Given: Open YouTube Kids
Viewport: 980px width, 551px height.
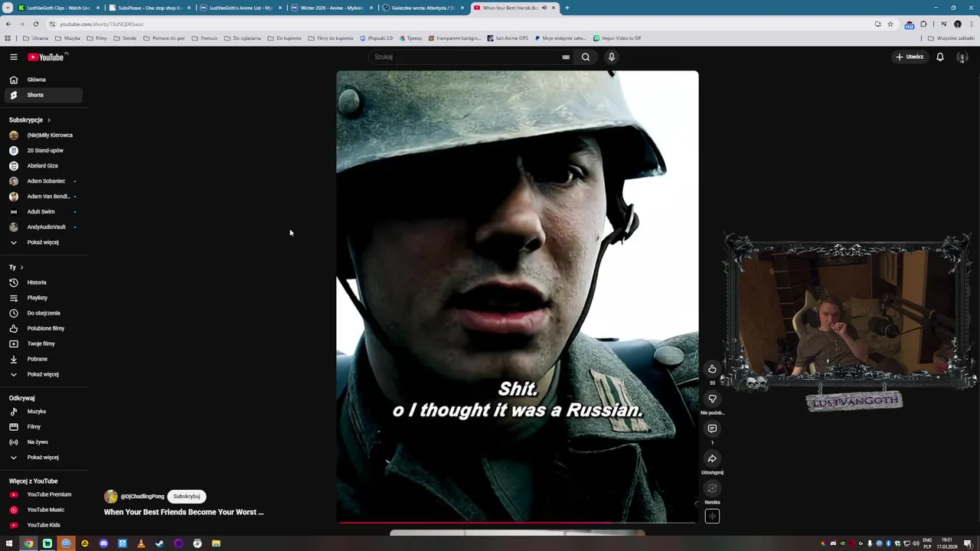Looking at the screenshot, I should [42, 525].
